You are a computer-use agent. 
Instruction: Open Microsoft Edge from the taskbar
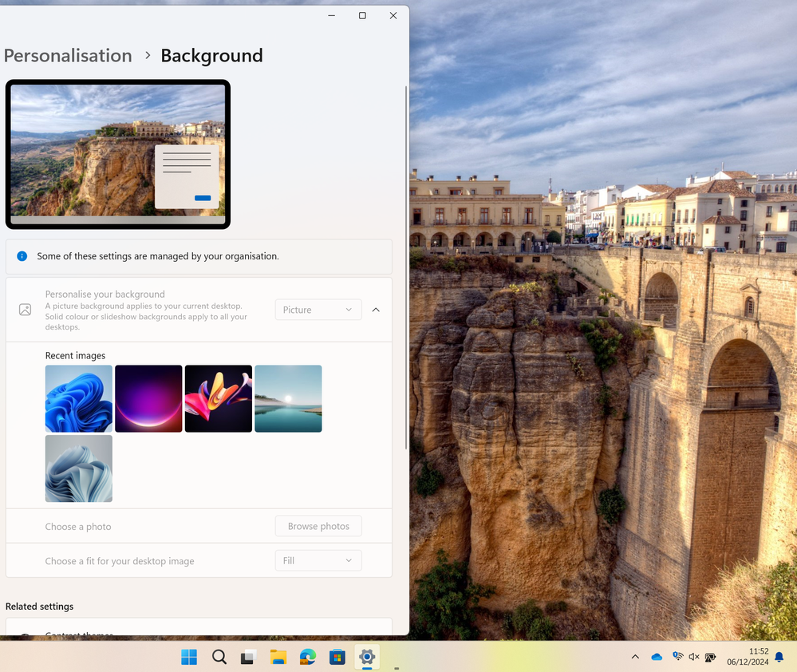pos(307,657)
